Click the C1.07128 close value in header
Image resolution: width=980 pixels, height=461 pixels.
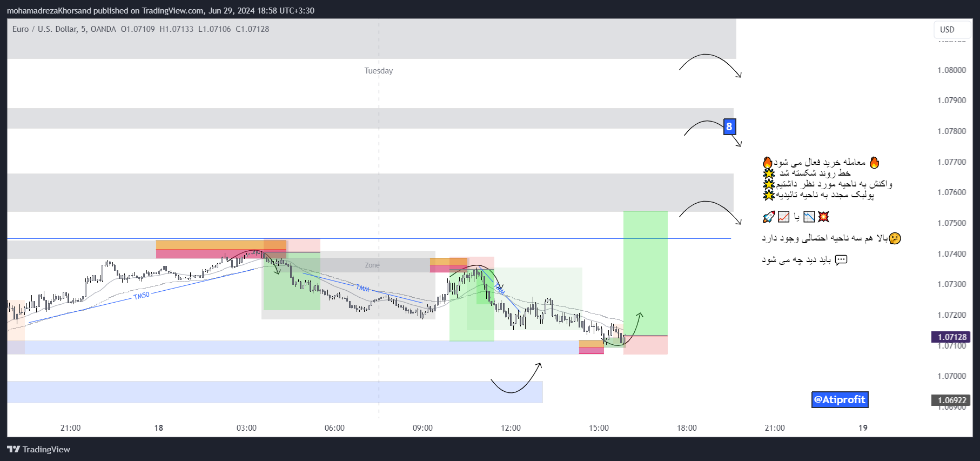252,29
